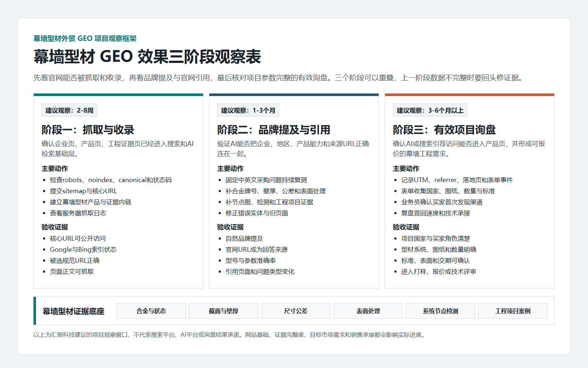The width and height of the screenshot is (588, 368).
Task: Click 建立幕墙型材产品与证据内链 item
Action: pyautogui.click(x=90, y=202)
